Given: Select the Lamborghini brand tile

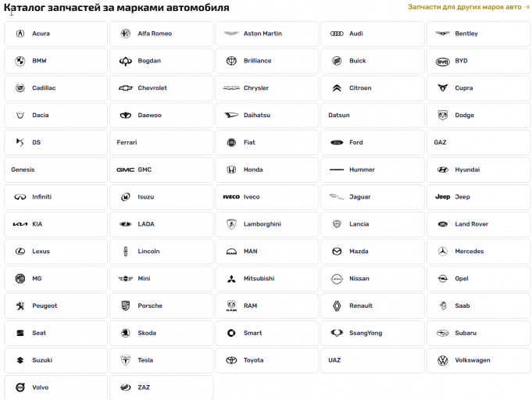Looking at the screenshot, I should 267,224.
